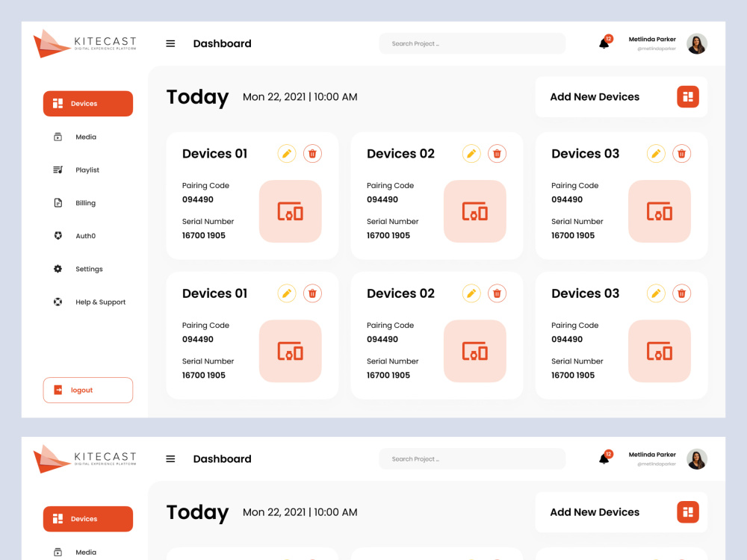Edit first-row Devices 02 card in top dashboard
The image size is (747, 560).
click(471, 154)
